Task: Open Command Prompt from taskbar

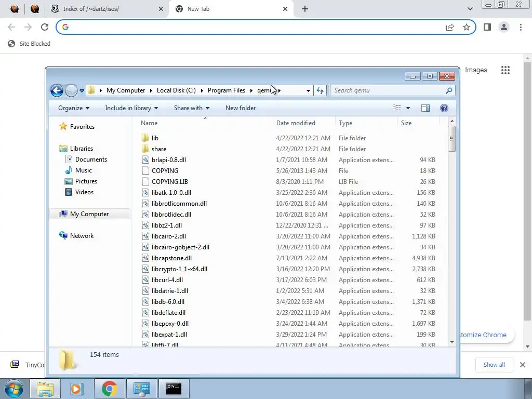Action: point(174,389)
